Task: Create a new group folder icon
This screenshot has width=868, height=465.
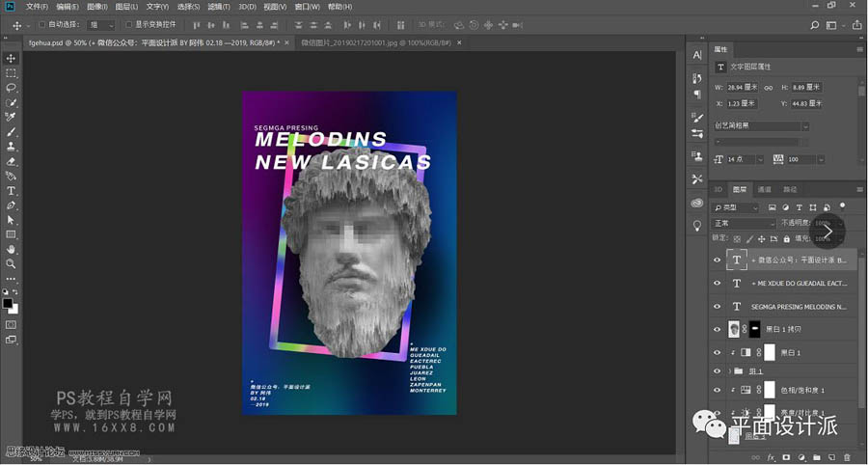Action: coord(817,458)
